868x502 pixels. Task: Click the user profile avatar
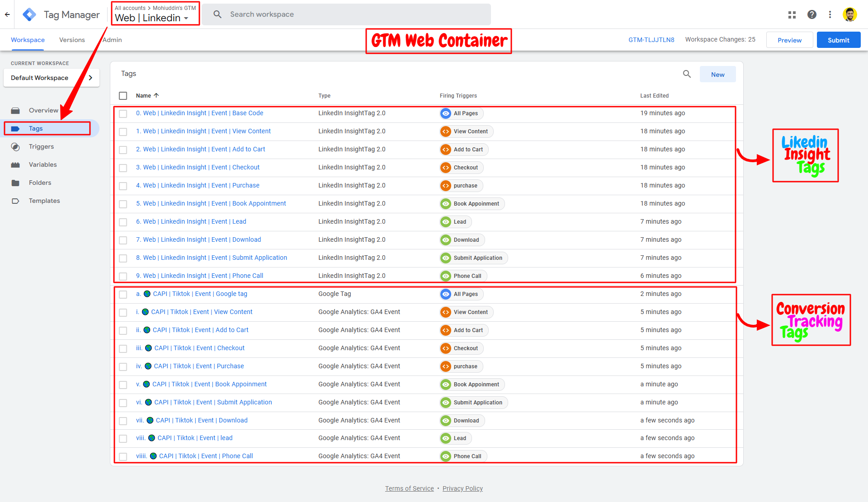pos(849,14)
